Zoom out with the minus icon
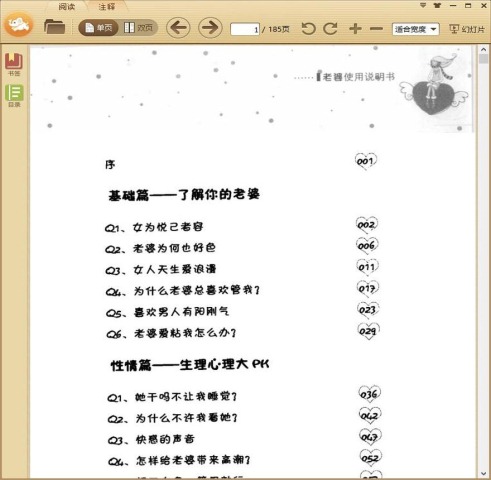The image size is (491, 480). (376, 29)
